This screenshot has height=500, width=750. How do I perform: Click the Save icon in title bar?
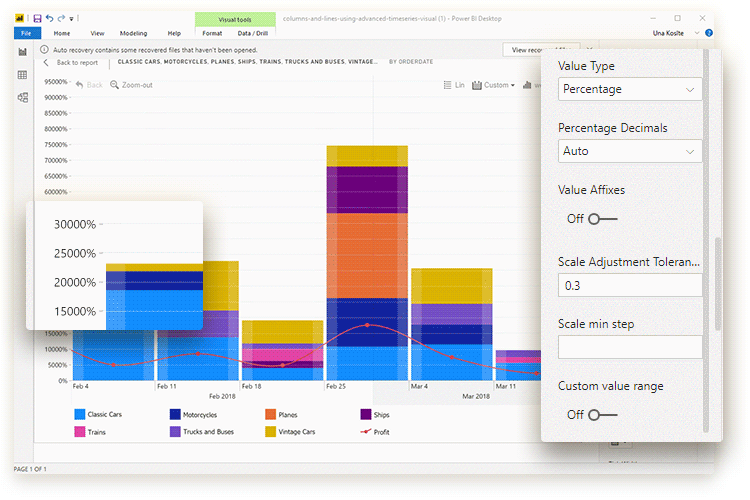[37, 19]
